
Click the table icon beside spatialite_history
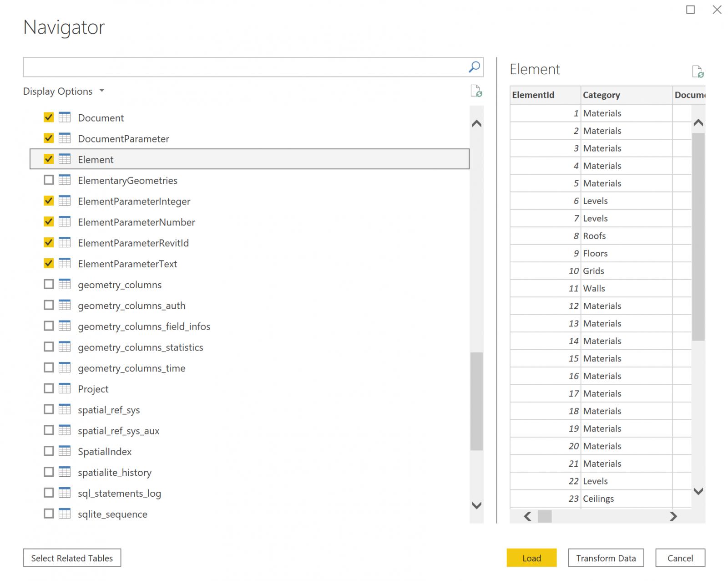pyautogui.click(x=64, y=472)
